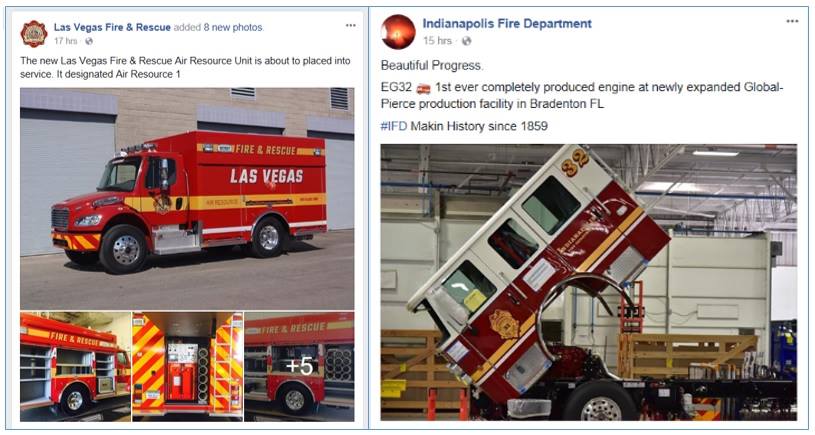Click the 15 hrs timestamp
This screenshot has width=815, height=435.
(x=437, y=41)
